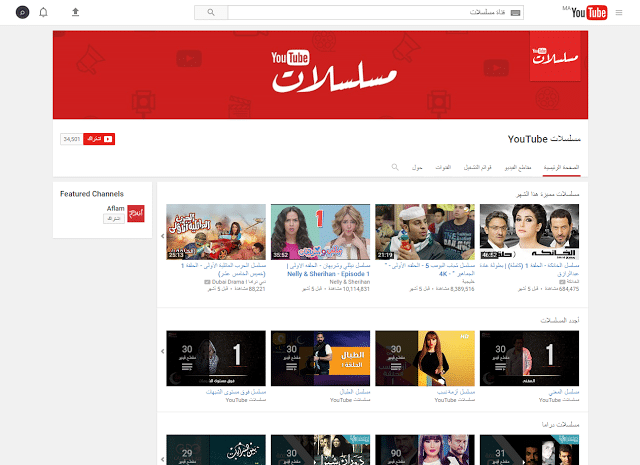The height and width of the screenshot is (465, 640).
Task: Open the Nelly & Sherihan uploader link
Action: pos(349,282)
